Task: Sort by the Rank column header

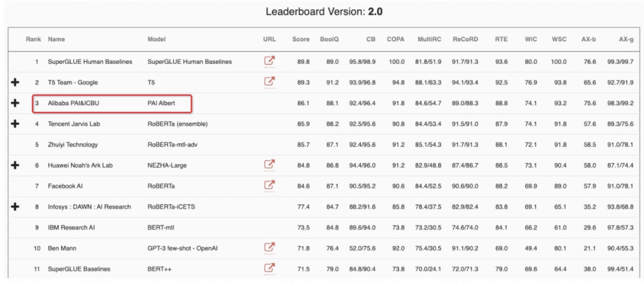Action: coord(33,39)
